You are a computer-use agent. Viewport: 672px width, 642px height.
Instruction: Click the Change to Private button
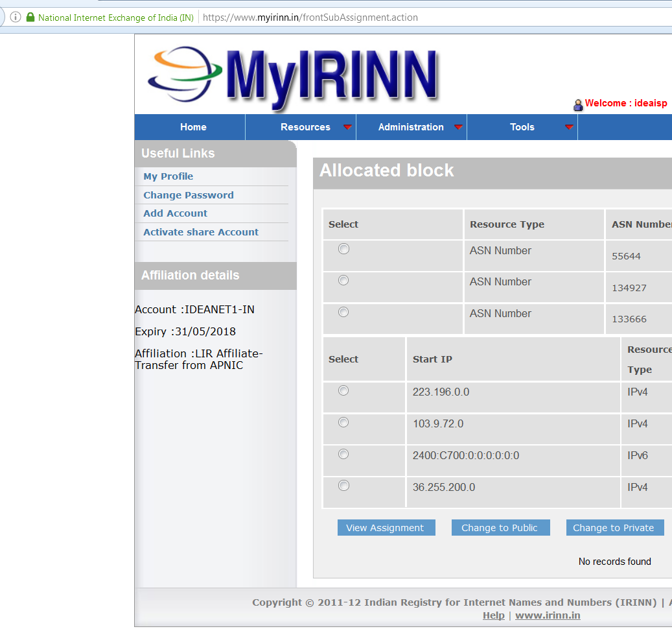click(614, 527)
